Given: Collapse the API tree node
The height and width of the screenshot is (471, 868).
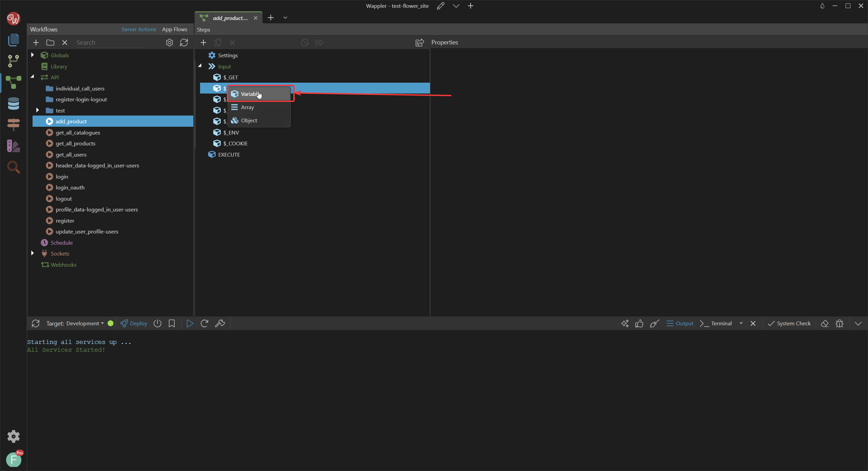Looking at the screenshot, I should pyautogui.click(x=33, y=77).
